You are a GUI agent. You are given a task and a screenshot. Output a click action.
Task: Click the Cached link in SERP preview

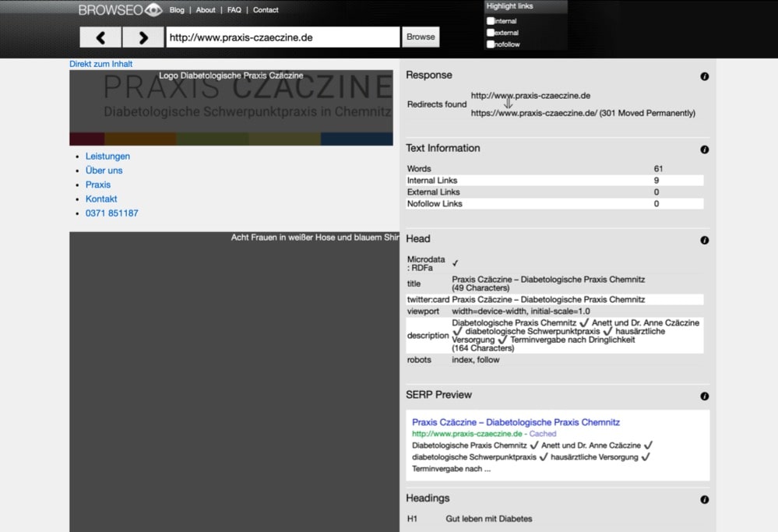click(x=542, y=434)
